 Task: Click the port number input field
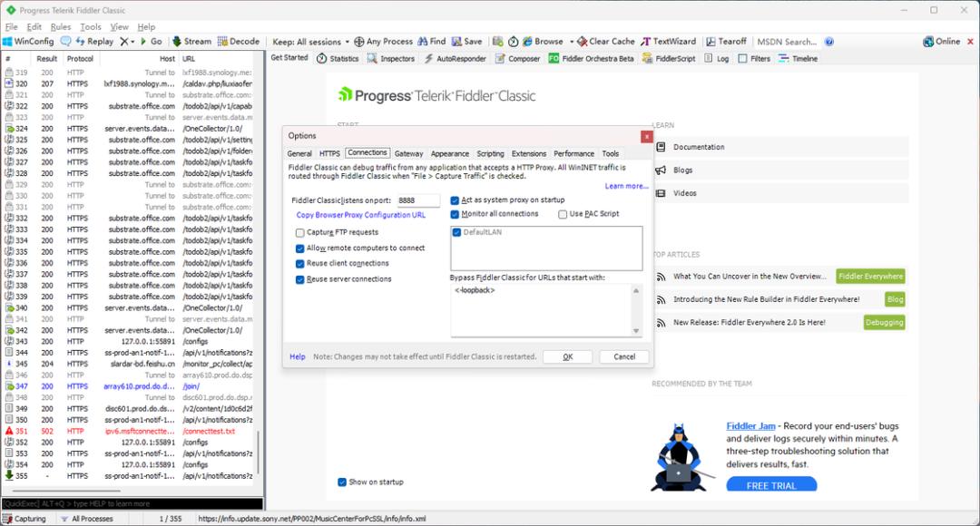pos(418,200)
